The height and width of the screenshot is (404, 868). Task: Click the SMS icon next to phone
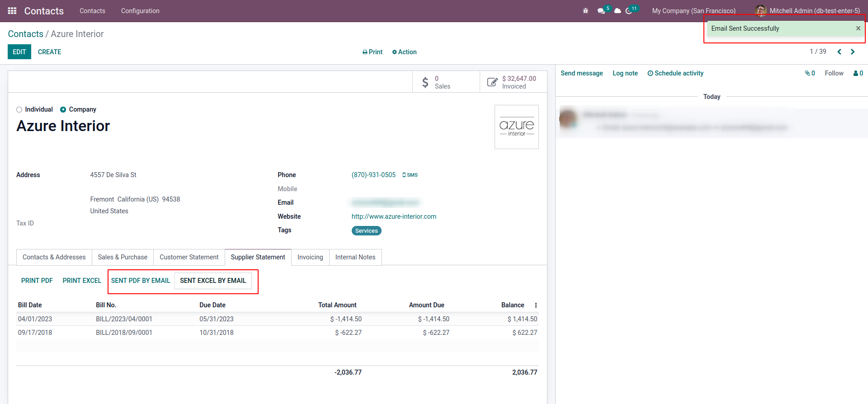(410, 175)
